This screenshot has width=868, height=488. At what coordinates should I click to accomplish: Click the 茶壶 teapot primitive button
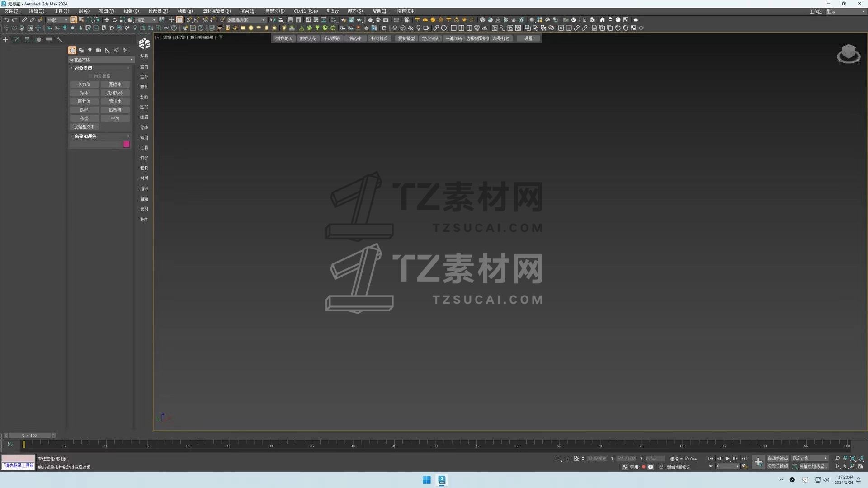[84, 118]
